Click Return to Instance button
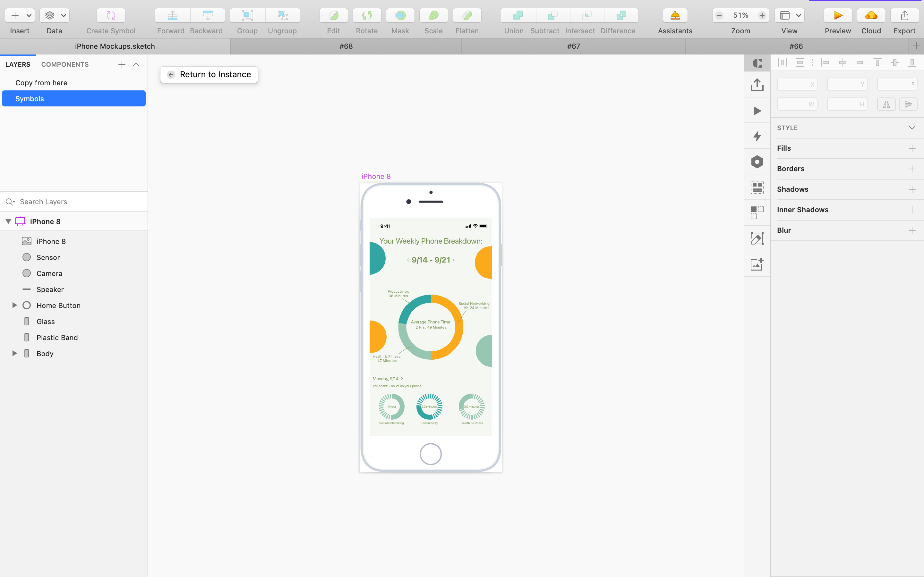 point(209,74)
